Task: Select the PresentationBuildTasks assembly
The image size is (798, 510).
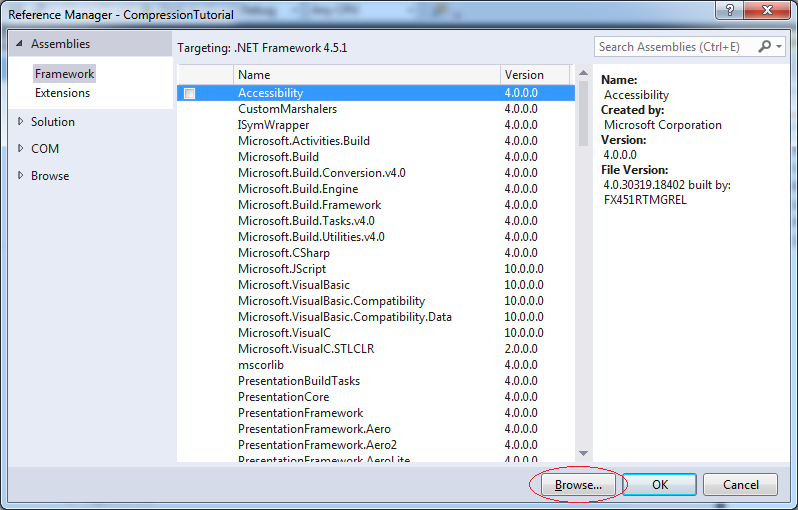Action: tap(376, 381)
